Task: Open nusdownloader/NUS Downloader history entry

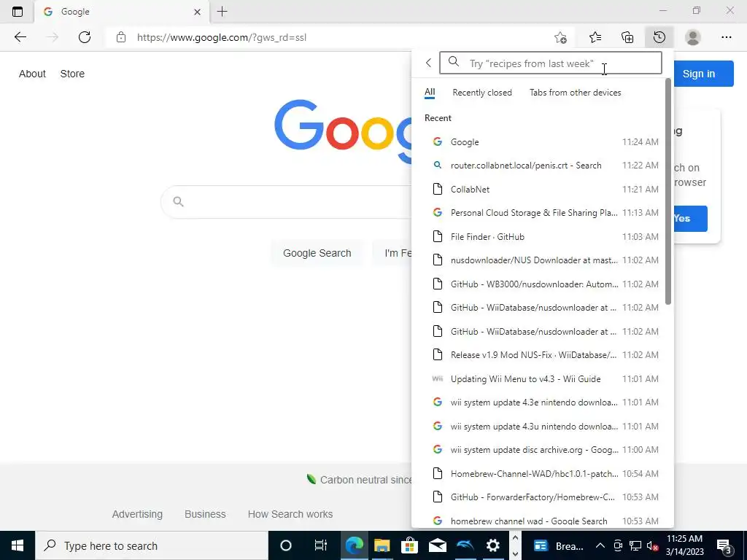Action: tap(542, 260)
